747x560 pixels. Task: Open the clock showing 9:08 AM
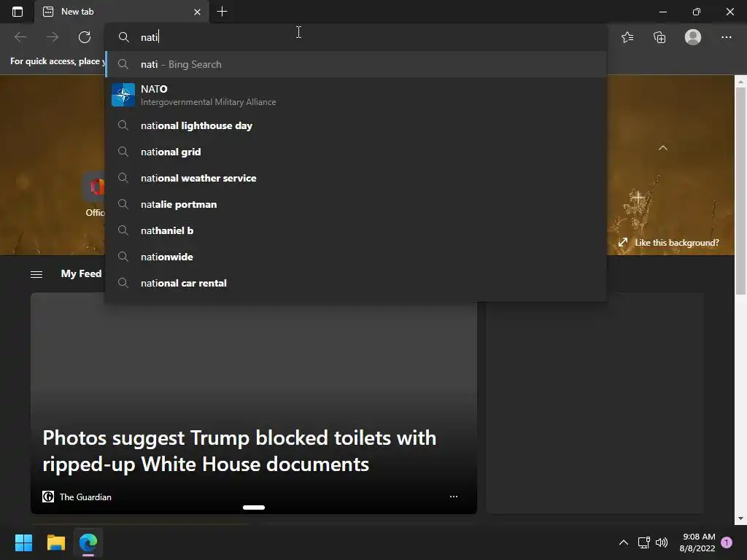tap(697, 542)
